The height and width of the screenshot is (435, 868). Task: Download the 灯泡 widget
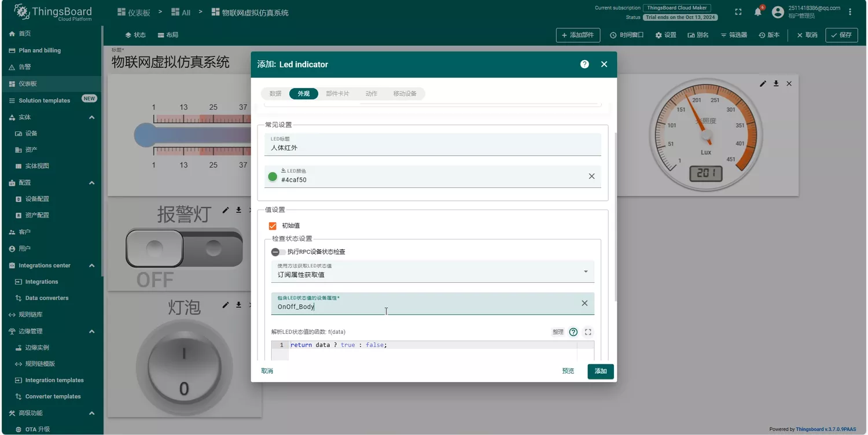click(238, 305)
